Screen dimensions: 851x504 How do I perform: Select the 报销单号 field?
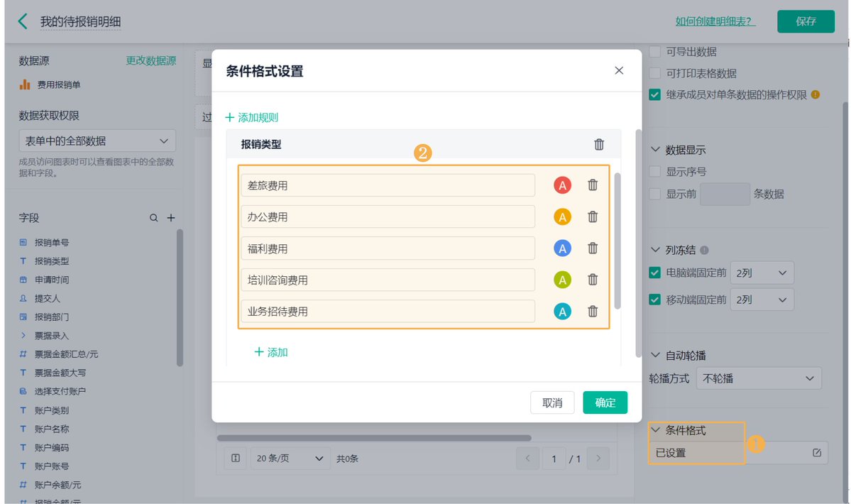pyautogui.click(x=52, y=243)
